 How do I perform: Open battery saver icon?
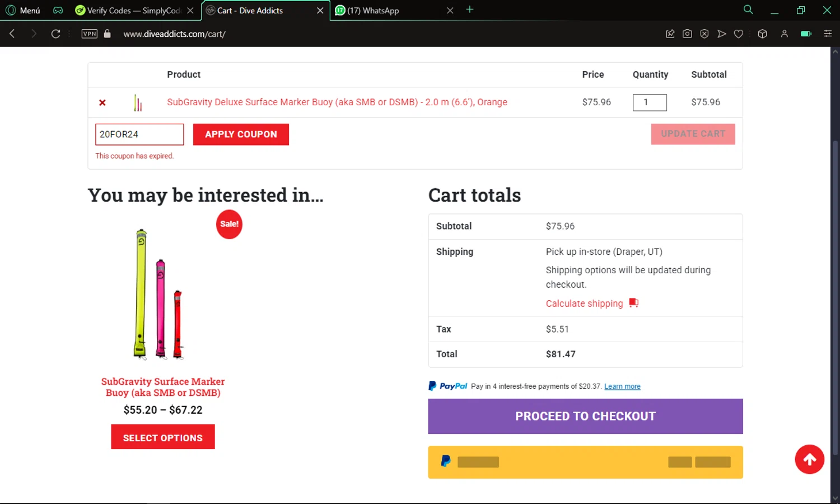(x=806, y=34)
